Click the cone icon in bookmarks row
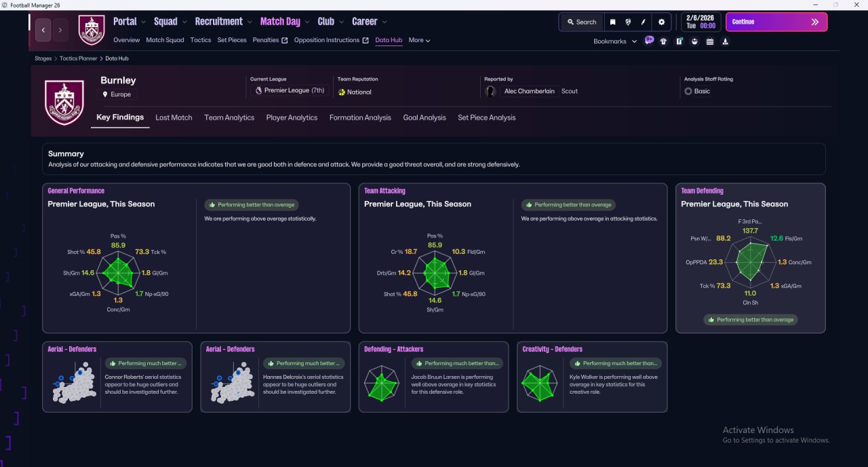Image resolution: width=868 pixels, height=467 pixels. pos(726,41)
